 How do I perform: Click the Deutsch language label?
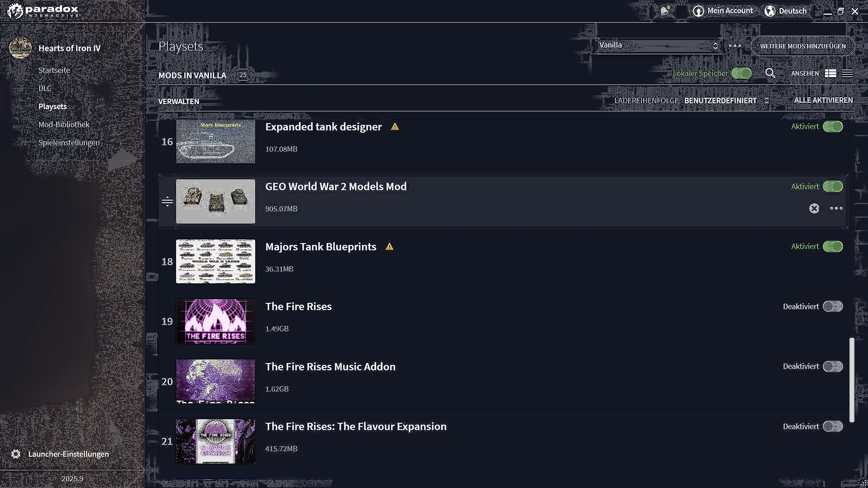pyautogui.click(x=792, y=11)
